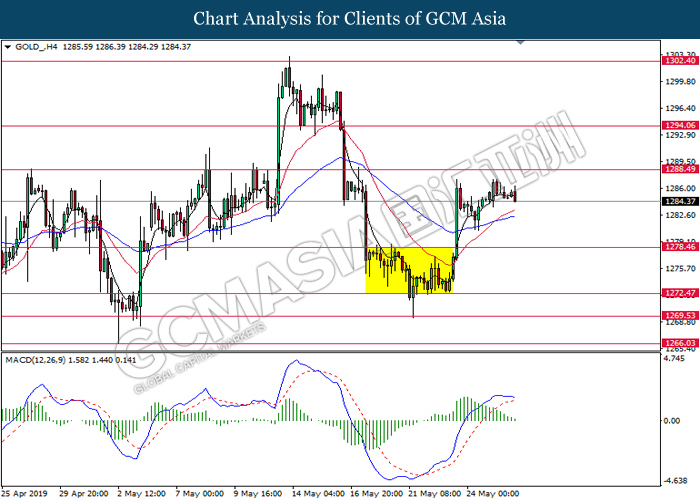700x500 pixels.
Task: Select the 1278.46 price level label
Action: tap(680, 247)
